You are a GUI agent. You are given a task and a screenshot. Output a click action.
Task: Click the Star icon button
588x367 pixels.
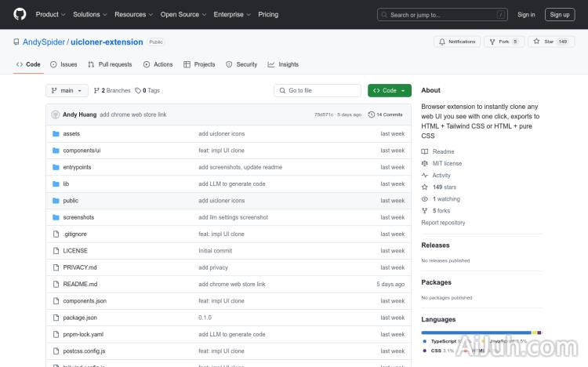pos(537,42)
